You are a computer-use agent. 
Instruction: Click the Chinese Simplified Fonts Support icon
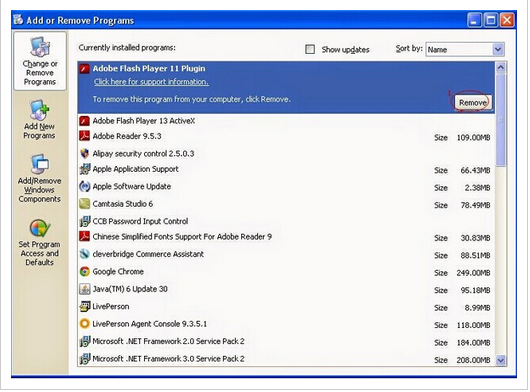tap(85, 237)
